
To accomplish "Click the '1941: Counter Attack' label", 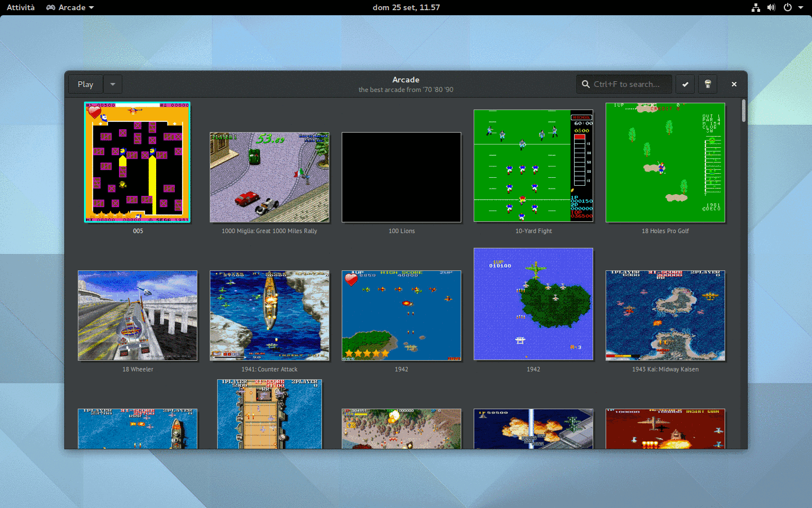I will point(270,369).
